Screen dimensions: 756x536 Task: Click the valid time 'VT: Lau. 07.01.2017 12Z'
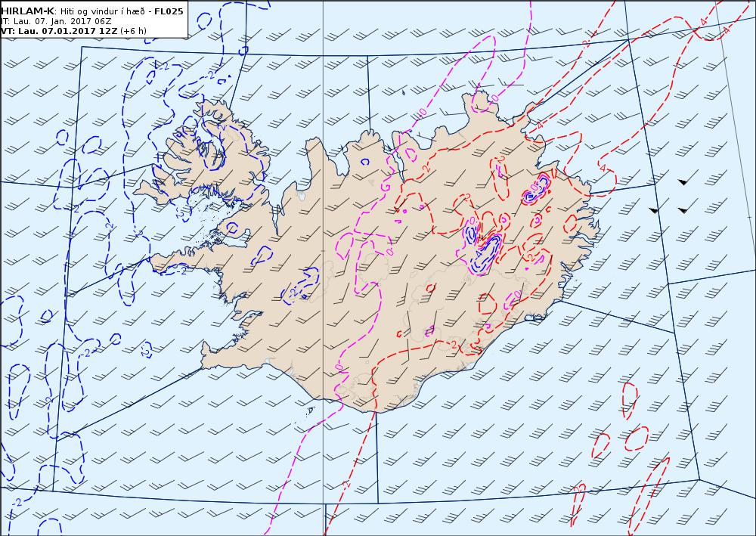click(x=59, y=31)
